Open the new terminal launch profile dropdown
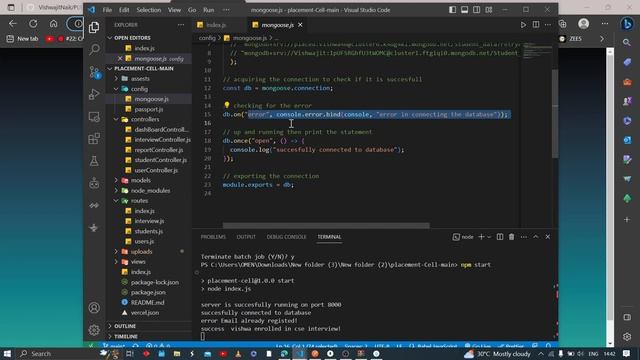Image resolution: width=640 pixels, height=360 pixels. coord(489,237)
